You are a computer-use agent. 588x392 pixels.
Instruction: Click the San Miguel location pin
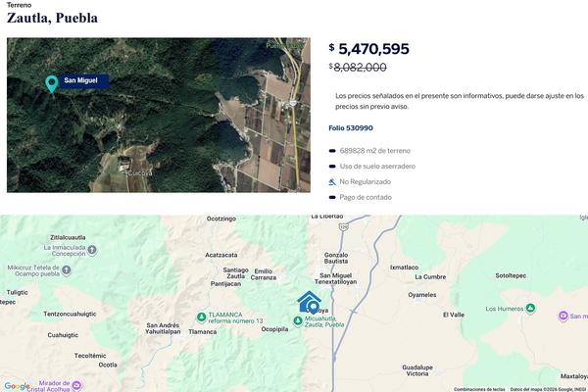(x=51, y=84)
